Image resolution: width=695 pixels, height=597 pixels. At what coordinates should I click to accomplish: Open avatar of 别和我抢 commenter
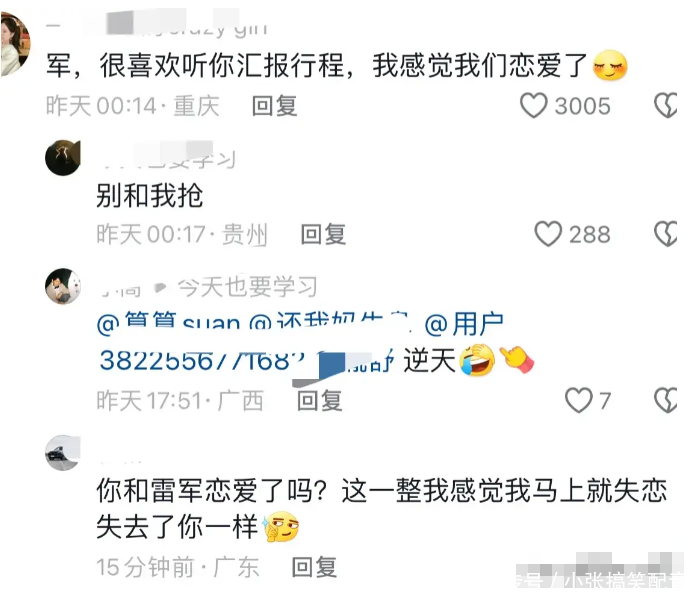click(x=62, y=158)
